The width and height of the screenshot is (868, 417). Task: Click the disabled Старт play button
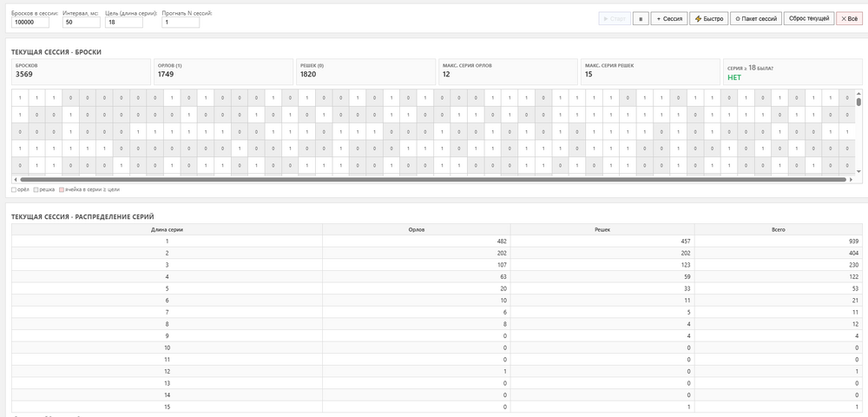[x=615, y=18]
